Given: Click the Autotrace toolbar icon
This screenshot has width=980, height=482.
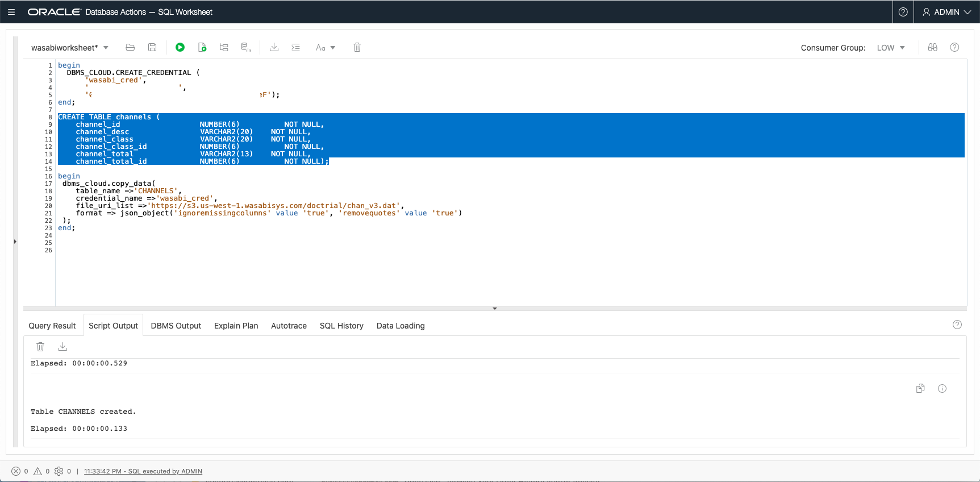Looking at the screenshot, I should point(246,47).
